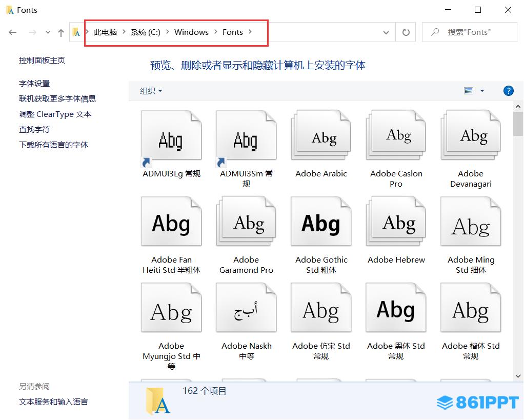The height and width of the screenshot is (420, 524).
Task: Open 联机获取更多字体信息 link
Action: click(57, 99)
